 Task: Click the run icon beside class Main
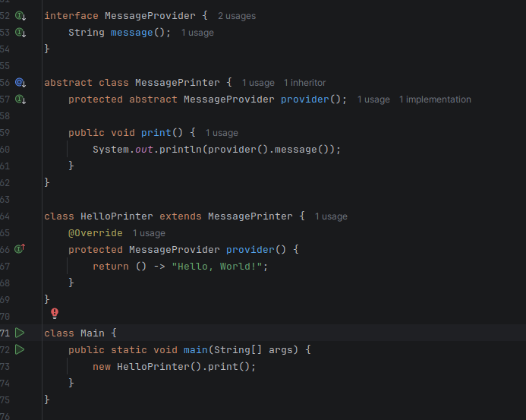point(20,333)
